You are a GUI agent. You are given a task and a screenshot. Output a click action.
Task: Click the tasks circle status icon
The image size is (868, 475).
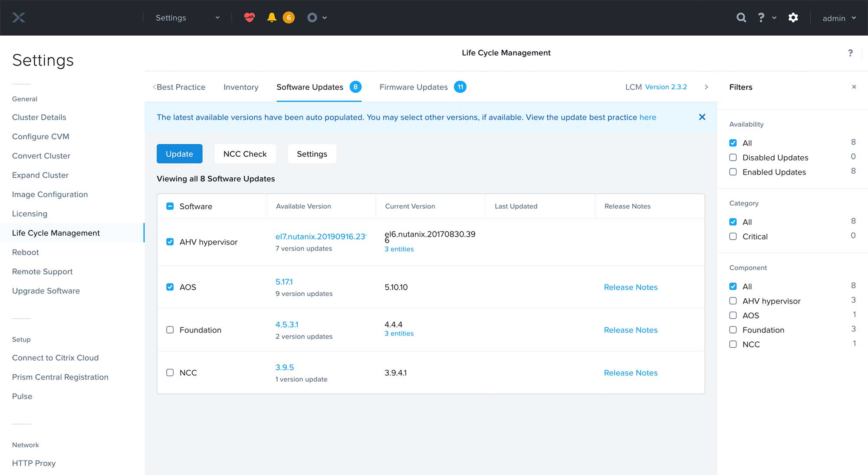point(312,18)
